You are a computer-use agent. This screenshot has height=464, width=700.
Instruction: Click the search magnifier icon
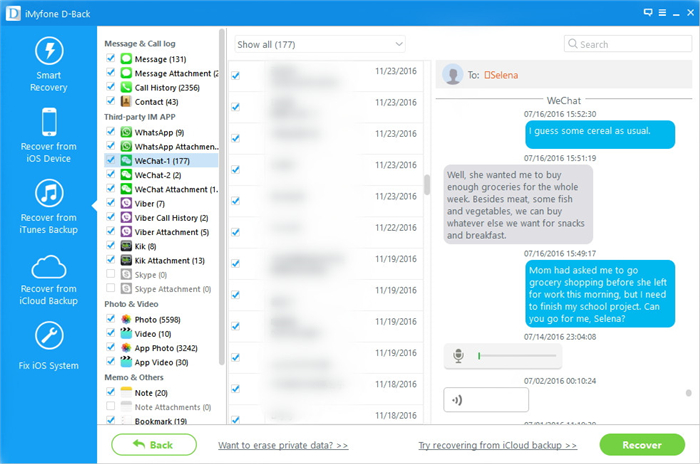pos(572,44)
